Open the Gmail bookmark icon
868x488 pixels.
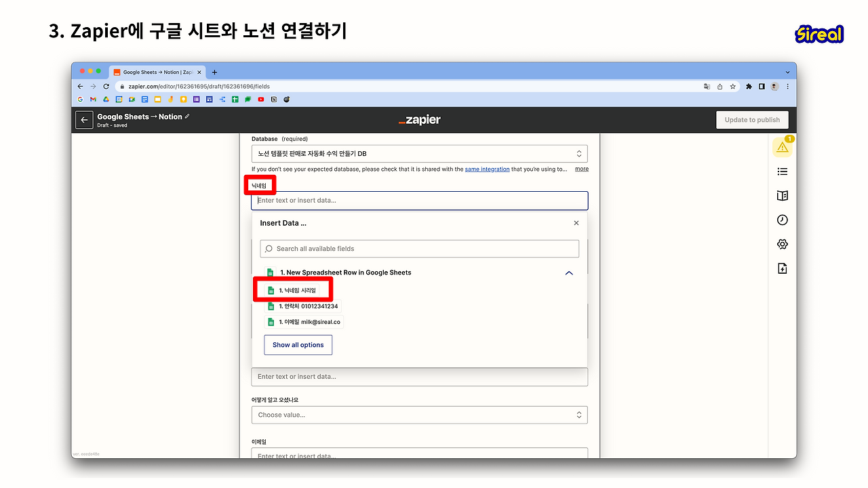pyautogui.click(x=93, y=100)
